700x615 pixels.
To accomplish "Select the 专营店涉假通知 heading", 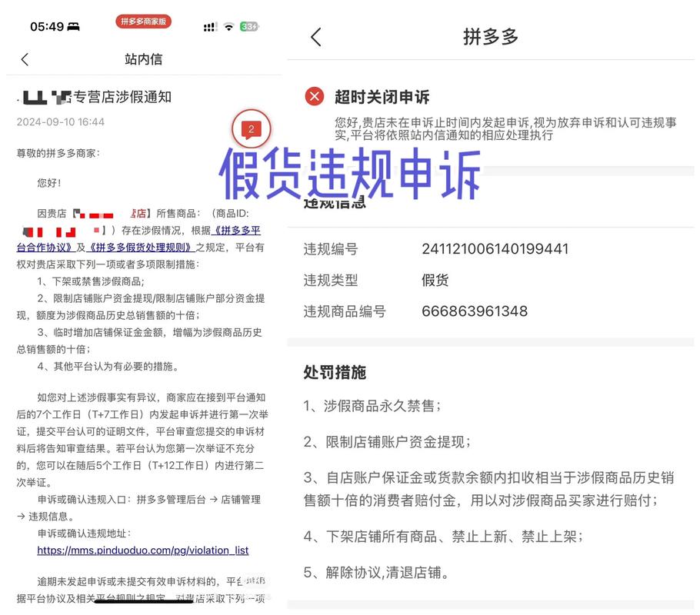I will click(x=122, y=97).
